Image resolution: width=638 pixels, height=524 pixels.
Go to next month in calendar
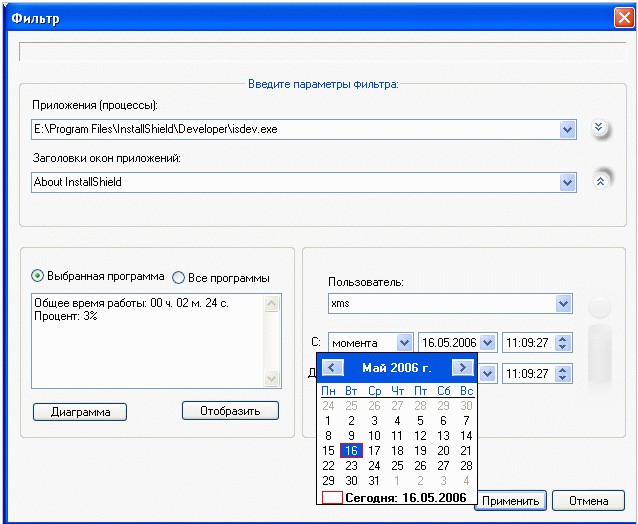[x=461, y=367]
